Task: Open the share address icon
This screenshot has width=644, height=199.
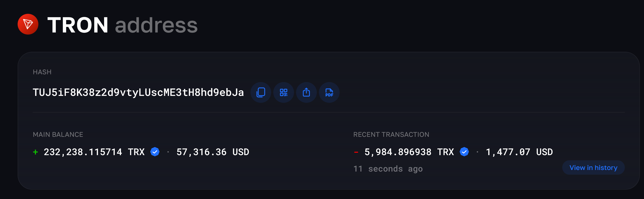Action: click(306, 92)
